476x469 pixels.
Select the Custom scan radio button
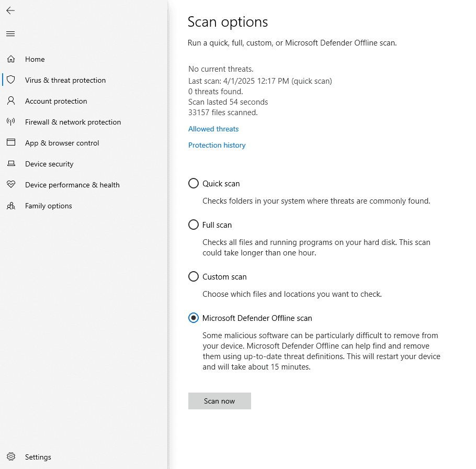coord(194,277)
